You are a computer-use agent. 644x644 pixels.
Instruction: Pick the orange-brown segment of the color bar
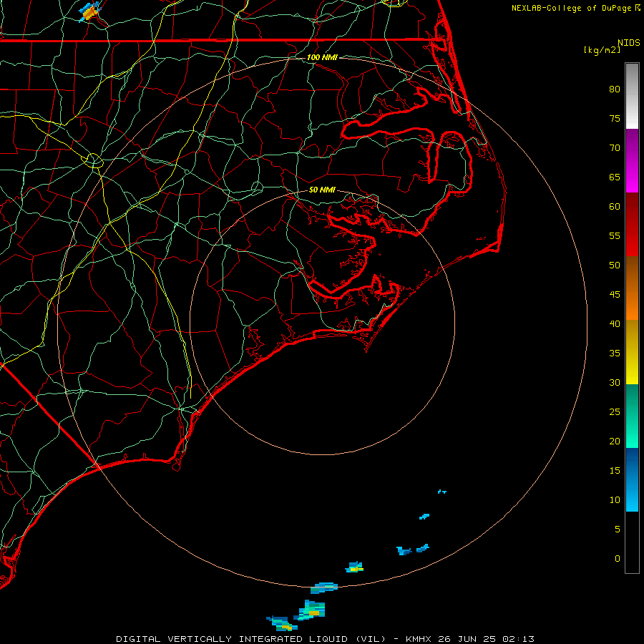[x=632, y=288]
